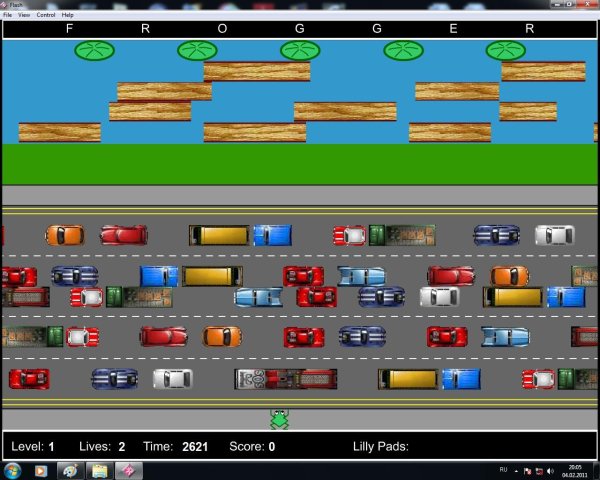
Task: Click the blue pickup in the bottom traffic lane
Action: [x=461, y=379]
